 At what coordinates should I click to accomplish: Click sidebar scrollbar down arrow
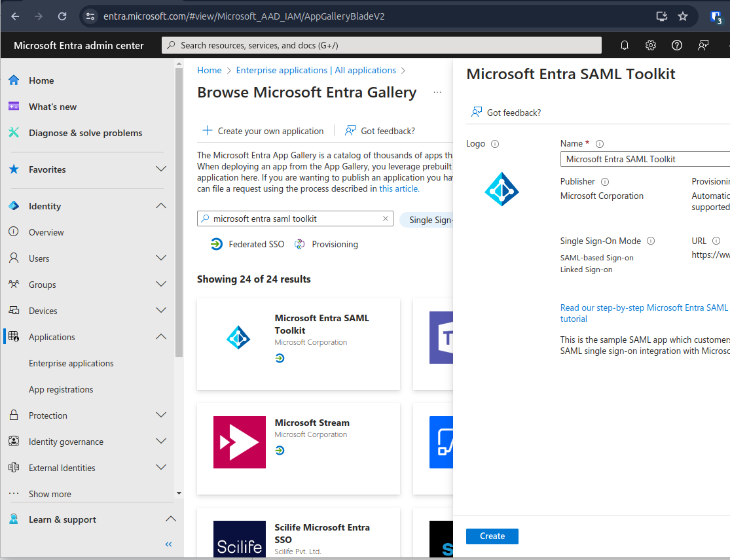[x=179, y=493]
